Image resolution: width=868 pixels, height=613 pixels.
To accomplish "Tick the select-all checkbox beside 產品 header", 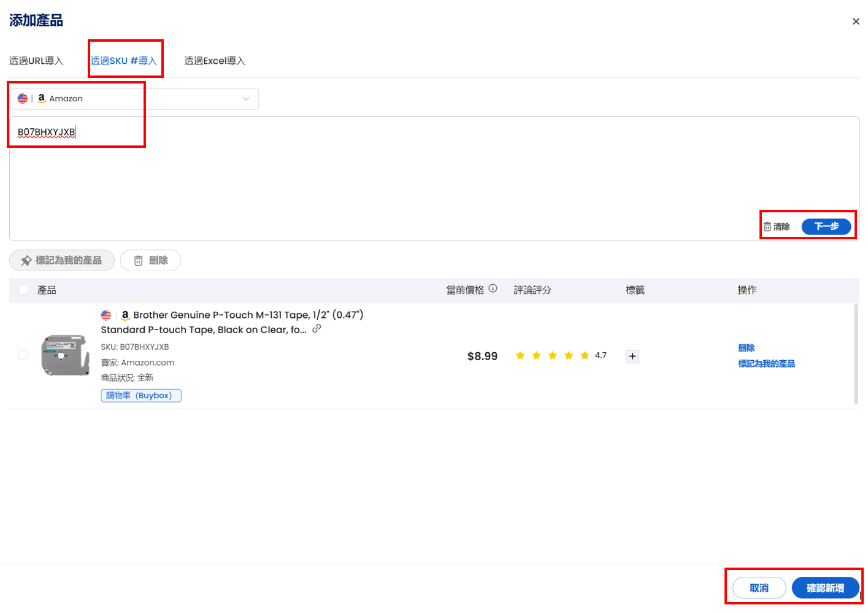I will point(23,290).
